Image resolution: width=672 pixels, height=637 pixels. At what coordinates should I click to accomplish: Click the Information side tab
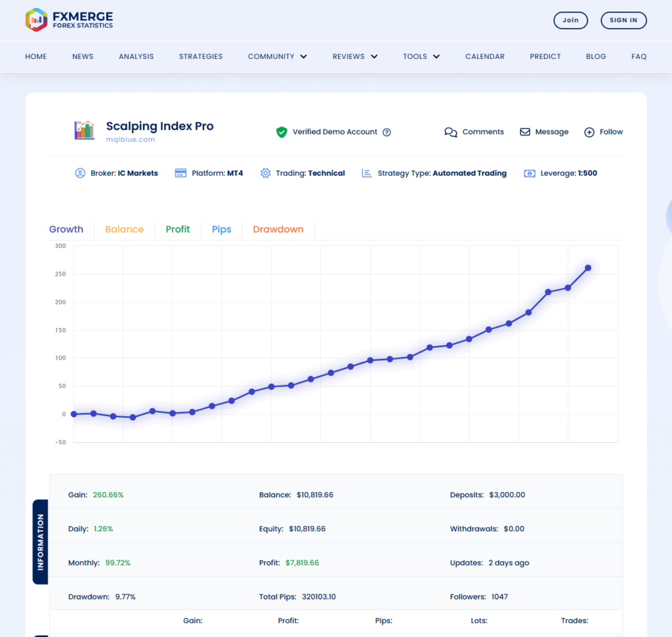(x=40, y=542)
